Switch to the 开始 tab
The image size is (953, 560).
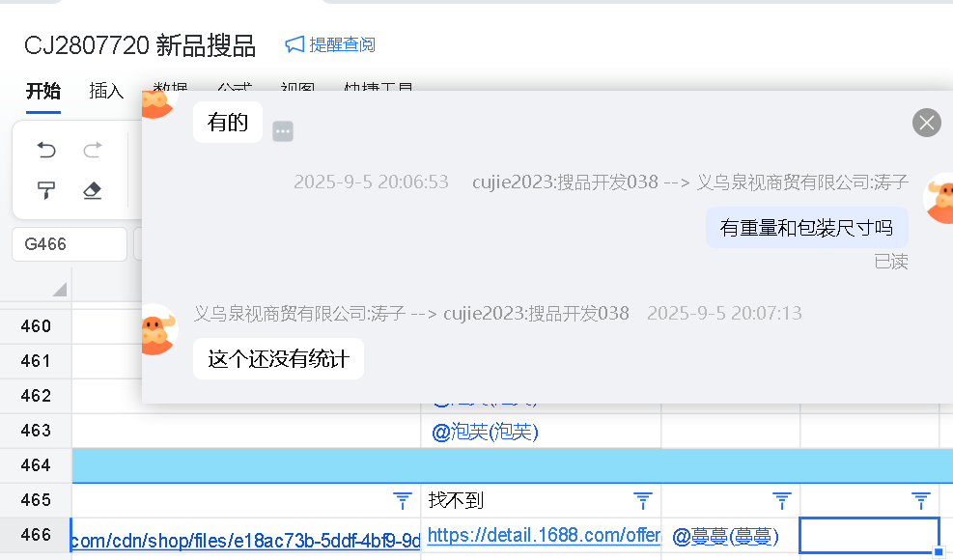click(42, 91)
